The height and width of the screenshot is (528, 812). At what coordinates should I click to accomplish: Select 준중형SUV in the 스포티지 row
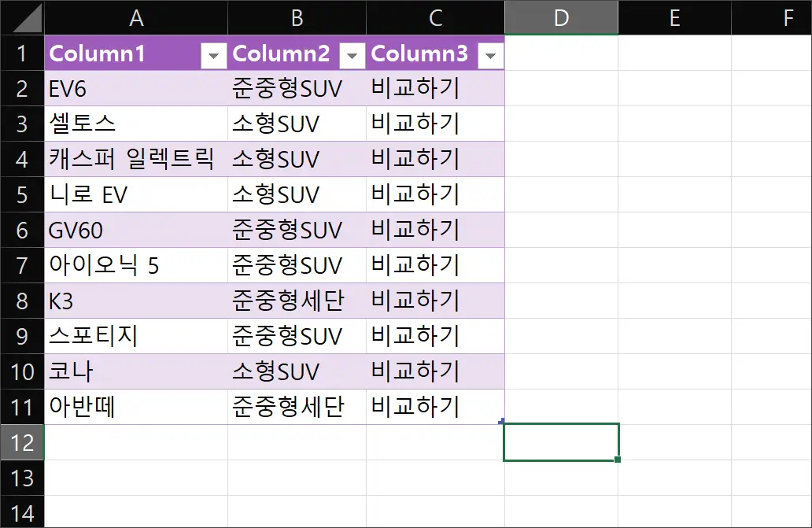pos(297,336)
